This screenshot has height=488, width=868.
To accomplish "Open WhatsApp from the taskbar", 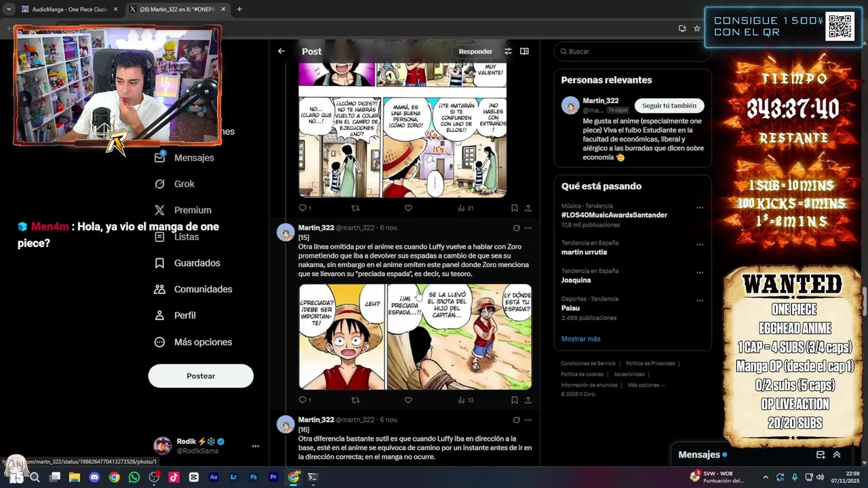I will point(134,477).
